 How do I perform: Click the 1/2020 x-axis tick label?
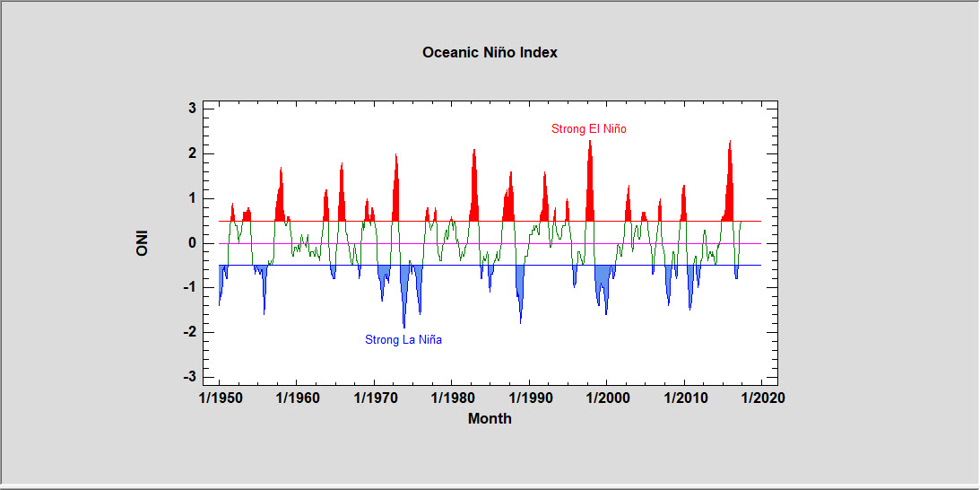tap(762, 398)
